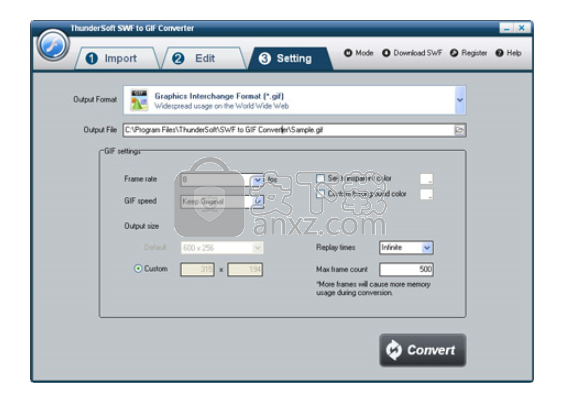The image size is (564, 398).
Task: Switch to the Import tab
Action: coord(116,58)
